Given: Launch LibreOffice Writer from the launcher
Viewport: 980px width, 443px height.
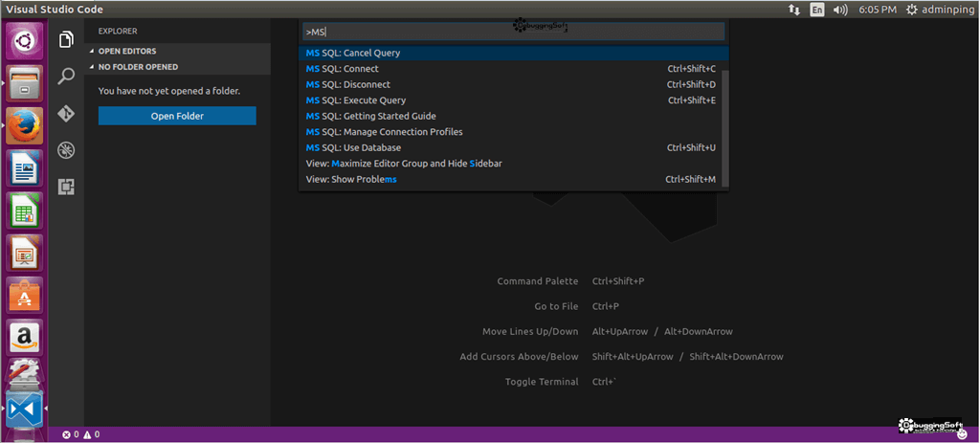Looking at the screenshot, I should (25, 167).
